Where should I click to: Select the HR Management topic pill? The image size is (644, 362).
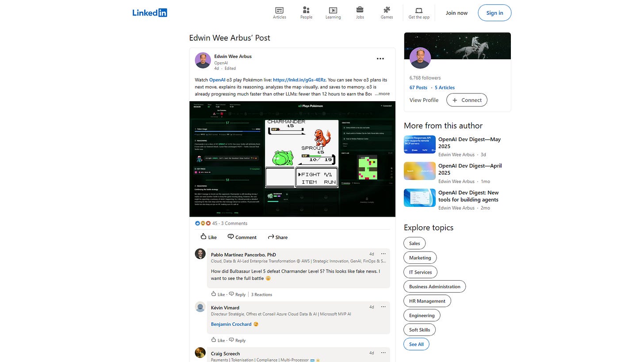pos(427,301)
